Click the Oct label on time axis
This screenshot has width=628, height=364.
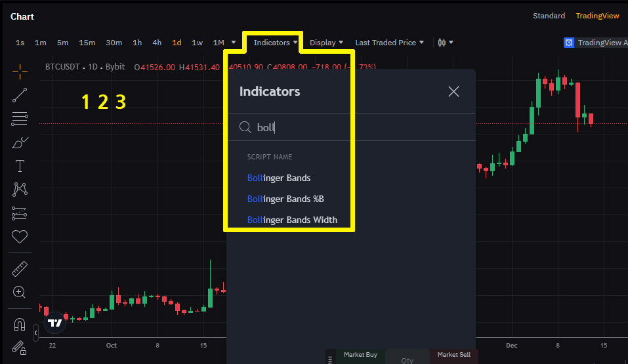(x=112, y=345)
